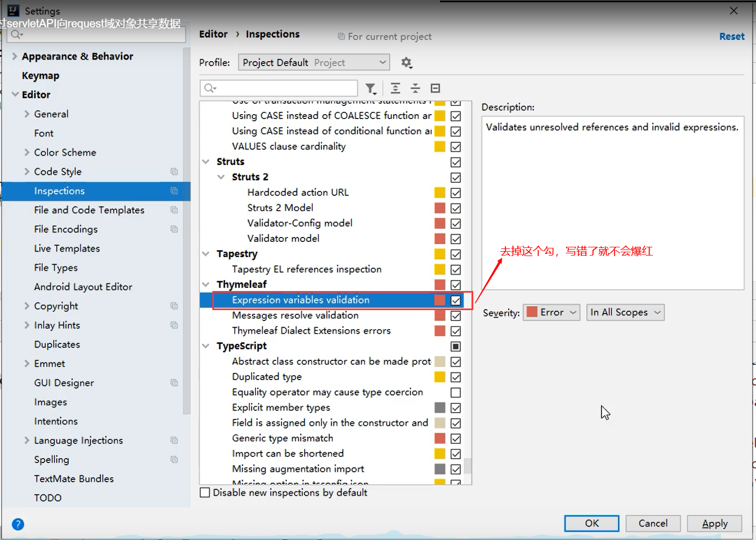Select Import can be shortened inspection
756x540 pixels.
pyautogui.click(x=288, y=454)
